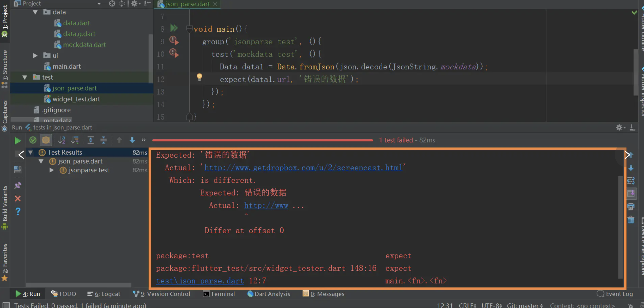Toggle the show passed tests filter
Viewport: 644px width, 308px height.
coord(33,140)
